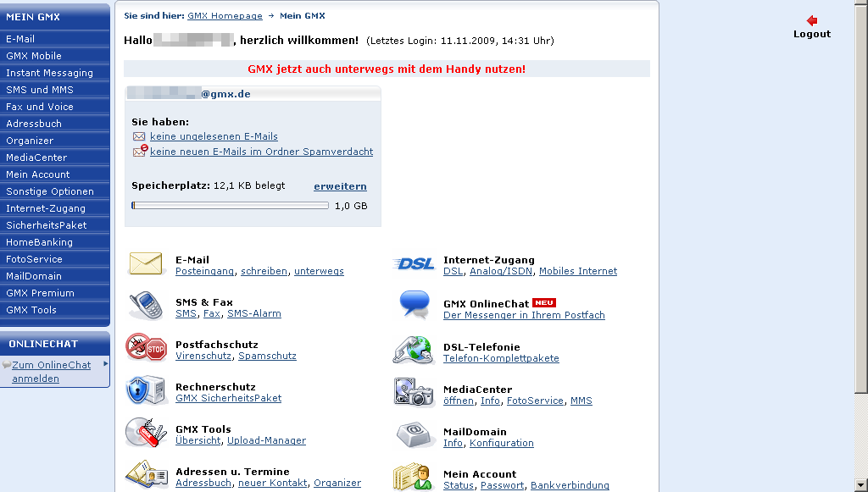Viewport: 868px width, 492px height.
Task: Click the erweitern storage link
Action: point(339,186)
